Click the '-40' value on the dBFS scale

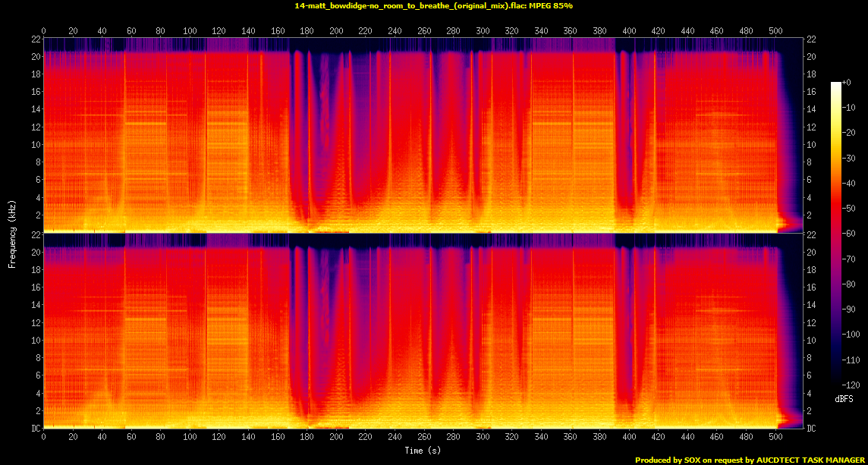848,183
